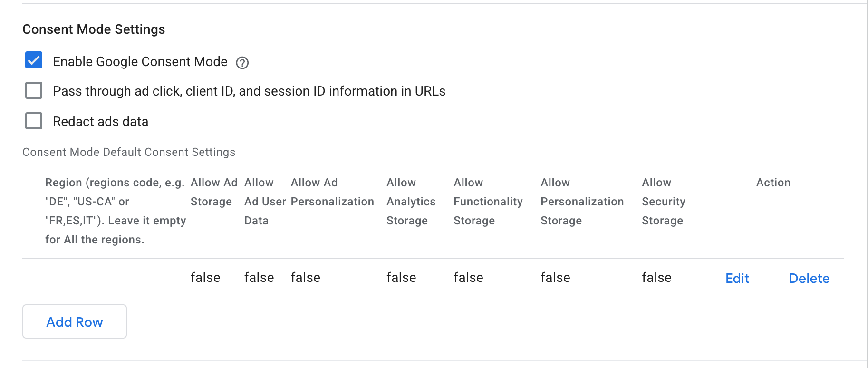Click the Edit link in the Action column
This screenshot has width=868, height=368.
tap(737, 278)
